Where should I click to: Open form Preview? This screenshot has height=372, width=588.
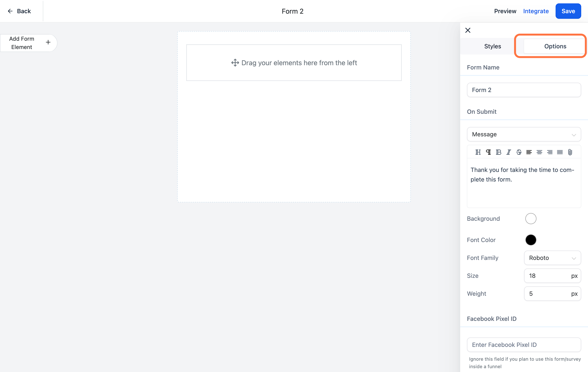(505, 11)
